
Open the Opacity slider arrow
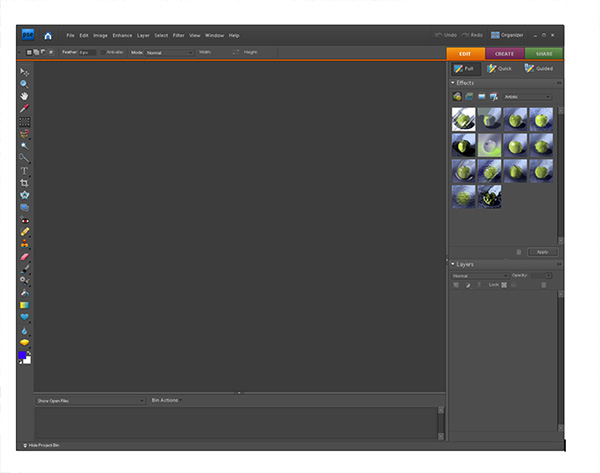548,276
